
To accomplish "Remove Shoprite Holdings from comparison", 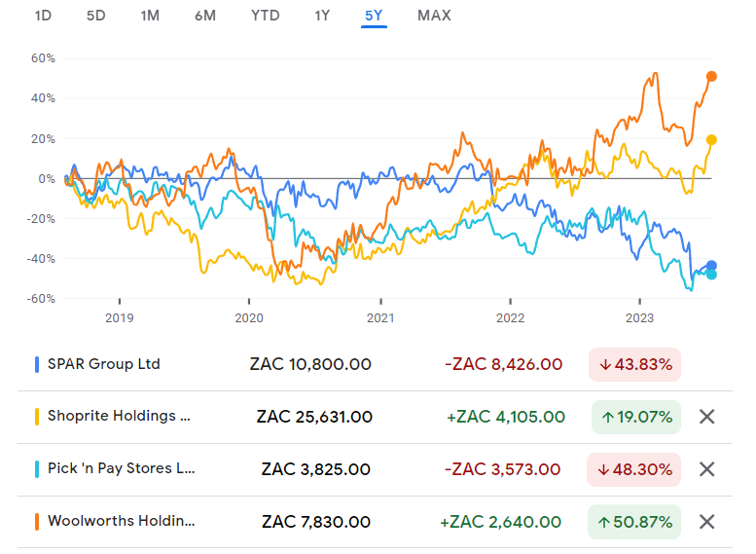I will tap(706, 417).
